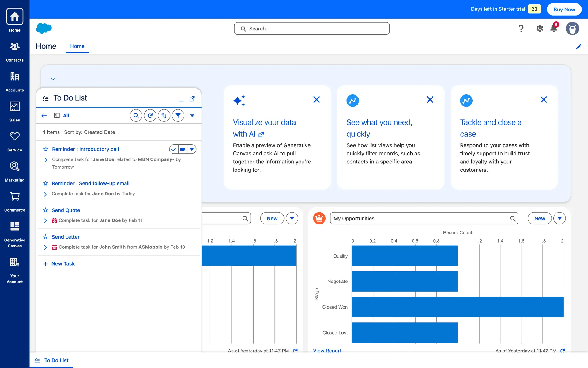Click To Do List utility bar item

(52, 360)
